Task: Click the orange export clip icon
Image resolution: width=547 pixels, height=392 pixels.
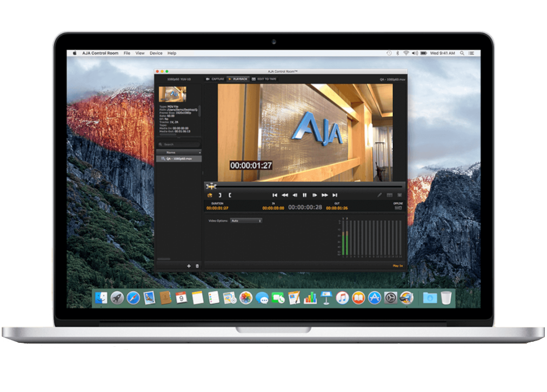Action: click(x=209, y=195)
